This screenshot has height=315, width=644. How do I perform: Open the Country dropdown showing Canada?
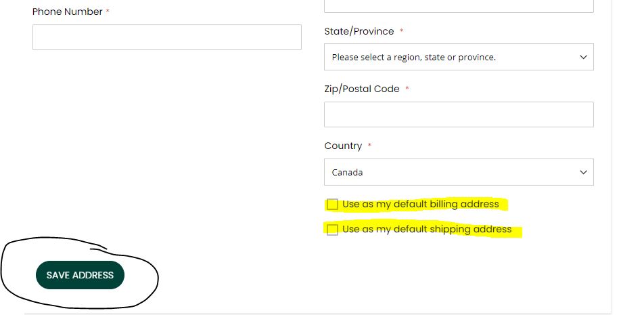point(459,172)
